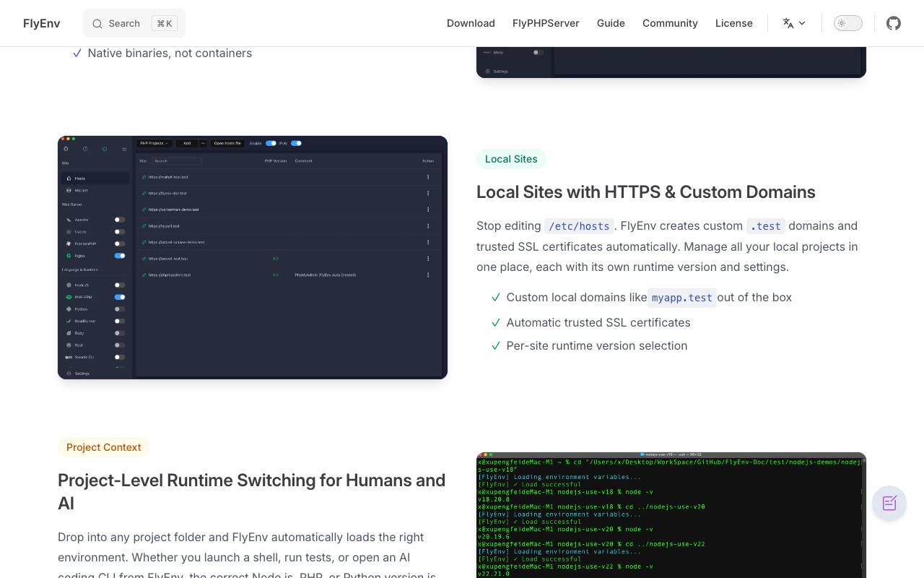The width and height of the screenshot is (924, 578).
Task: Click the Swoole CLI icon in app screenshot
Action: pyautogui.click(x=69, y=357)
